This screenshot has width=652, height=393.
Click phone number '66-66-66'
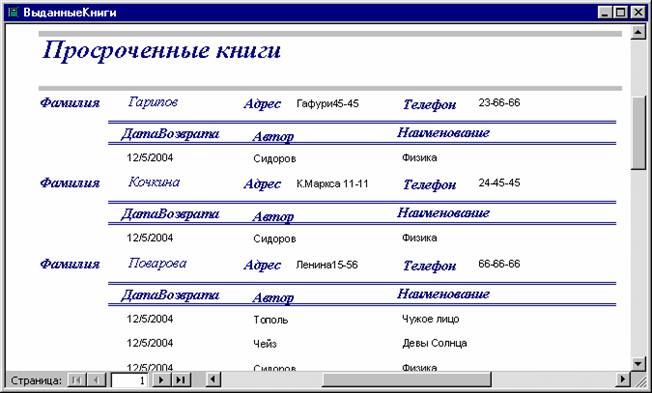(x=499, y=264)
